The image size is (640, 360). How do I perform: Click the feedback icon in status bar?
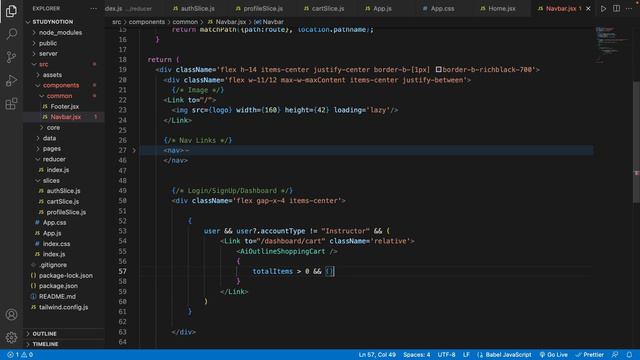point(615,355)
